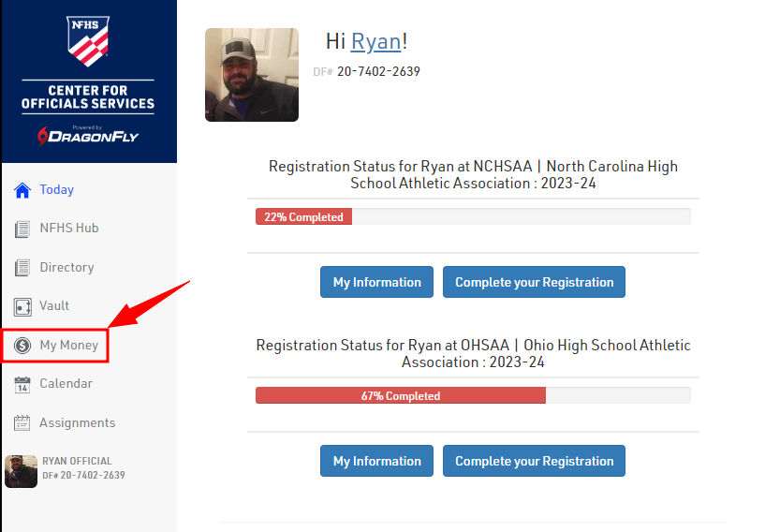
Task: Click Ryan's large profile photo
Action: (252, 75)
